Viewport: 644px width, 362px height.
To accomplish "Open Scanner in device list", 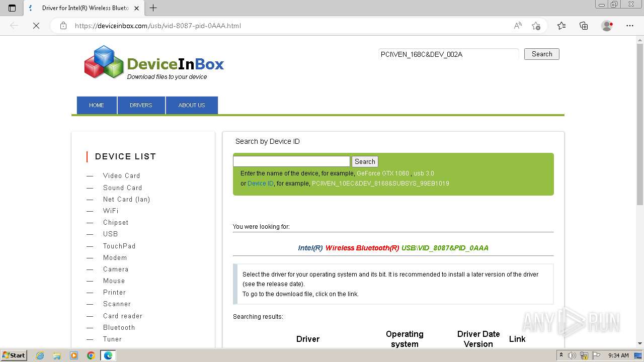I will pyautogui.click(x=117, y=304).
